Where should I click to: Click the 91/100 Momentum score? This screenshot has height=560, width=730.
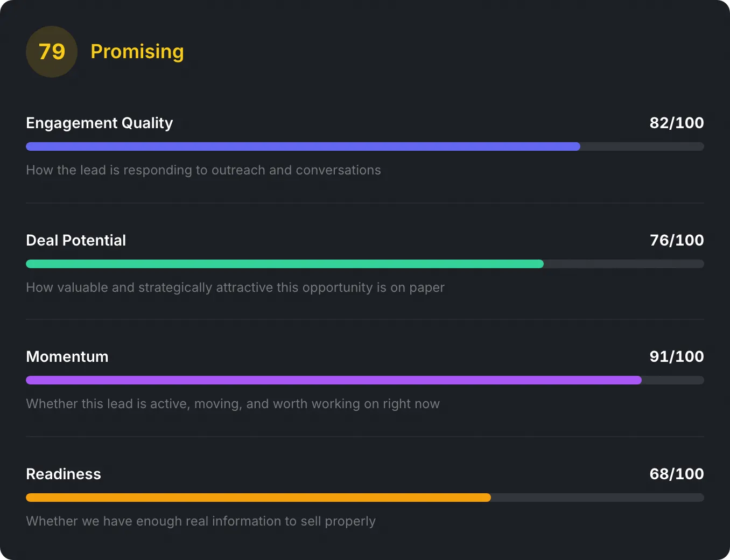tap(676, 356)
